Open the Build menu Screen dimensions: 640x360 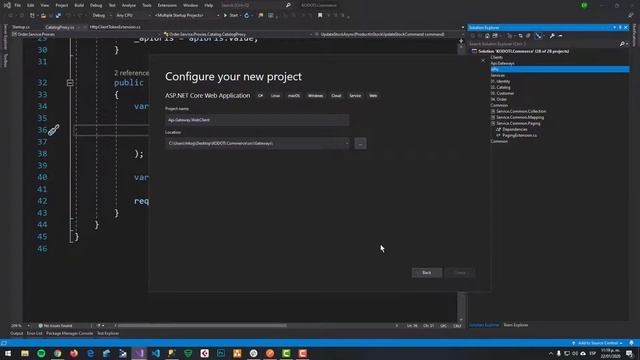(79, 5)
